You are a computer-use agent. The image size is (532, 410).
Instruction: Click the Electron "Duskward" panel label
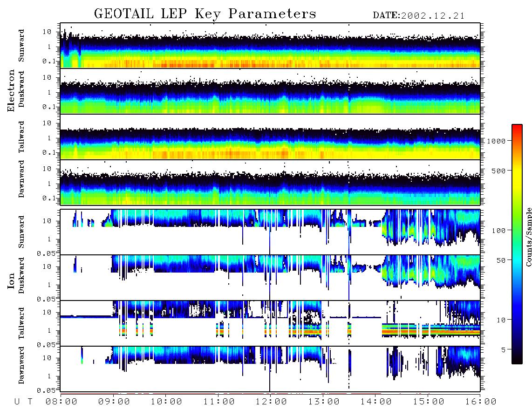[x=21, y=89]
